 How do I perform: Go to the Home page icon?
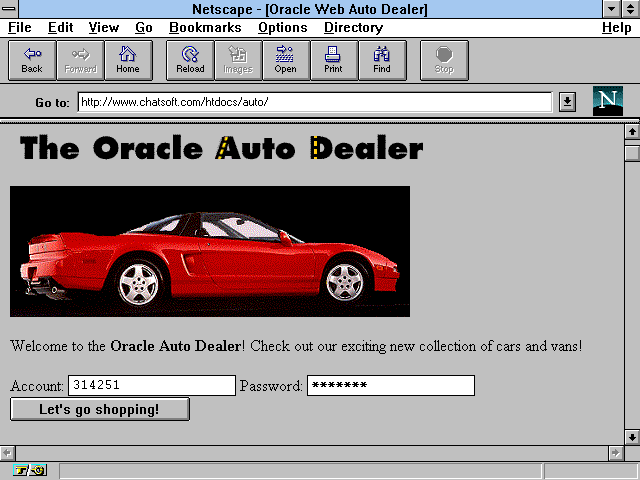click(128, 60)
